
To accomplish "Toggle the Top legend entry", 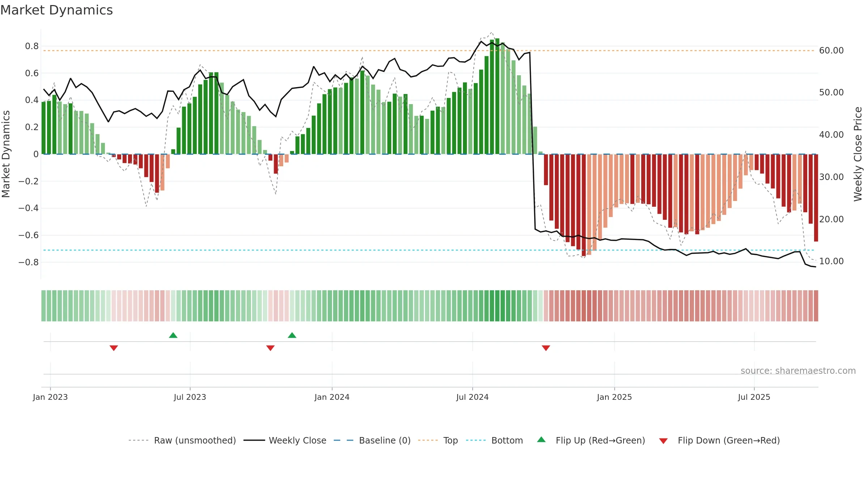I will click(438, 440).
